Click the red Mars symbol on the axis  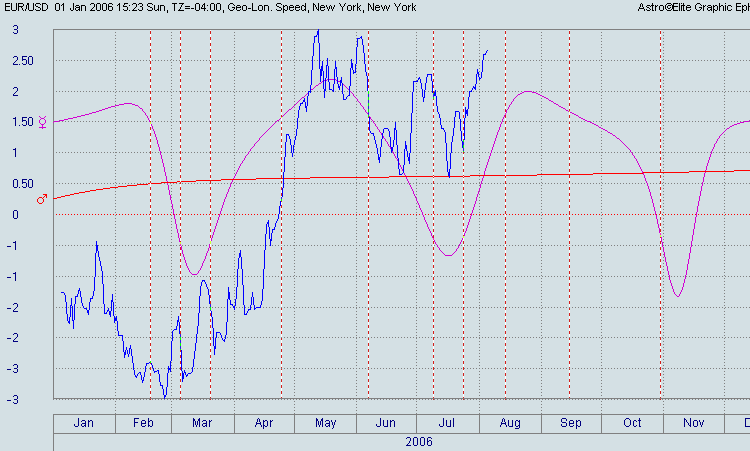(42, 199)
